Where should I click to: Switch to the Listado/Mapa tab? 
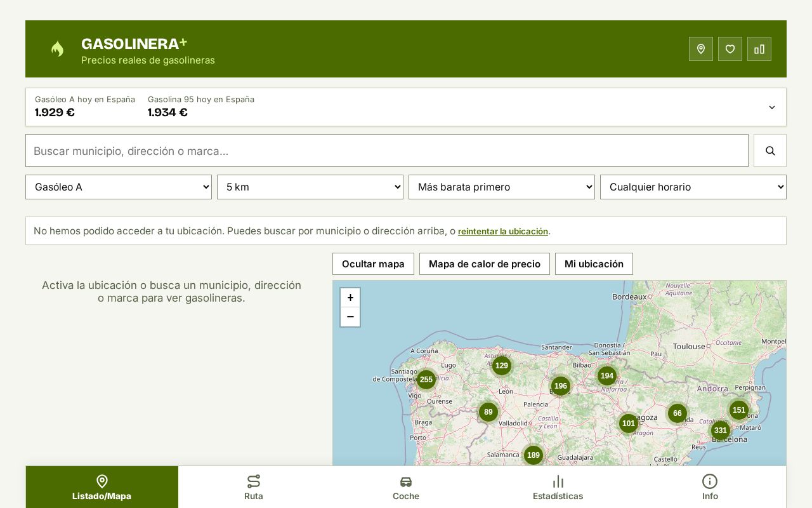(102, 487)
